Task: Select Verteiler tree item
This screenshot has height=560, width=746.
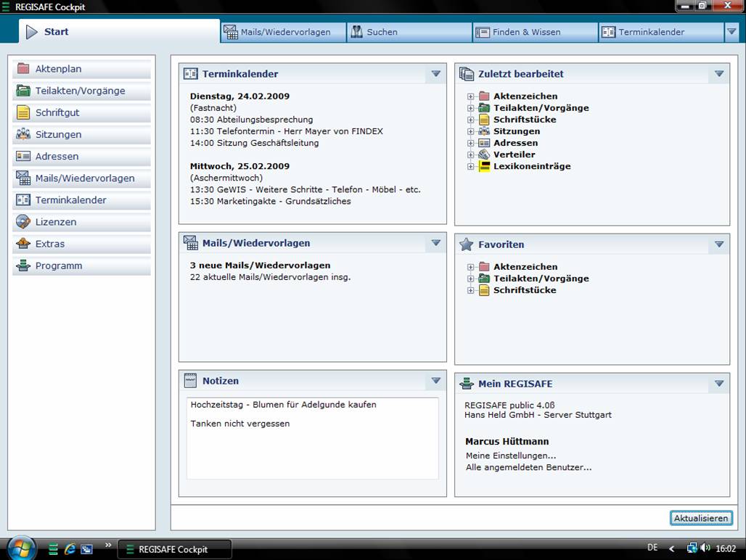Action: click(515, 155)
